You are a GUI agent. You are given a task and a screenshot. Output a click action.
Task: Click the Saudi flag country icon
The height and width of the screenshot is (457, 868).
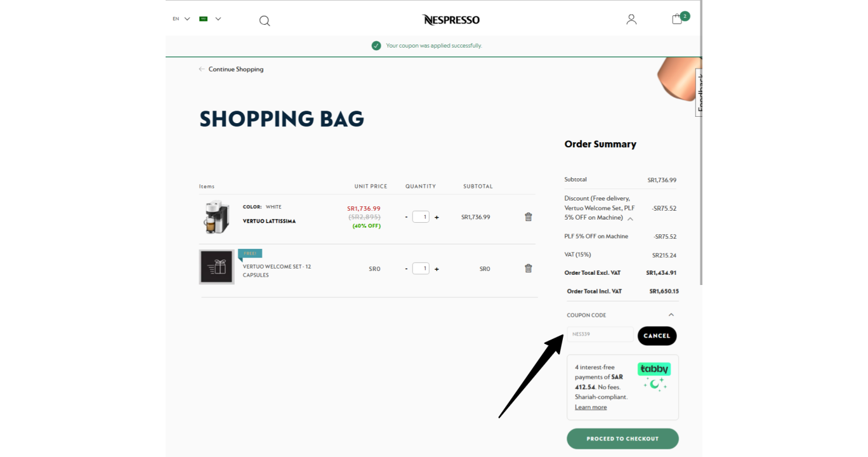pos(204,19)
